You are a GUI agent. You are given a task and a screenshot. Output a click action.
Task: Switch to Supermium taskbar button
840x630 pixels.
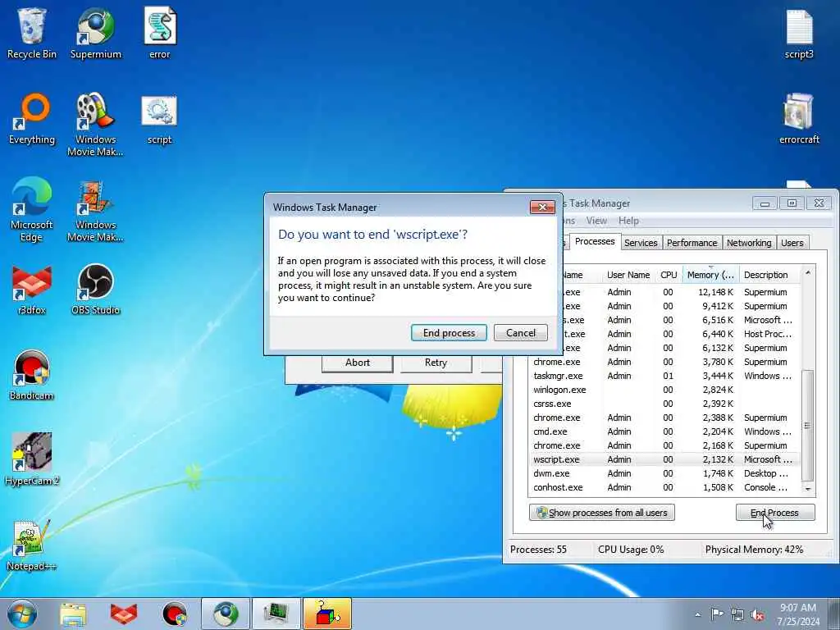click(x=226, y=614)
